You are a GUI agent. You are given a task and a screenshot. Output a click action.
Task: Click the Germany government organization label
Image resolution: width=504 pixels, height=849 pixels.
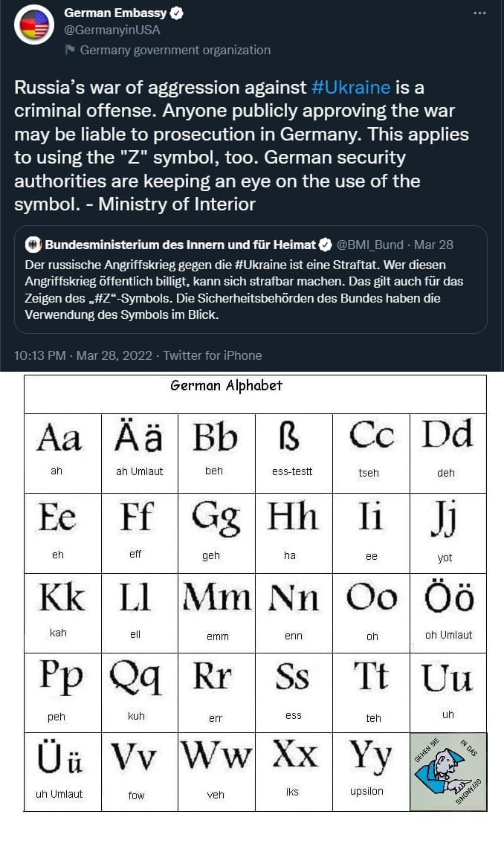[175, 50]
